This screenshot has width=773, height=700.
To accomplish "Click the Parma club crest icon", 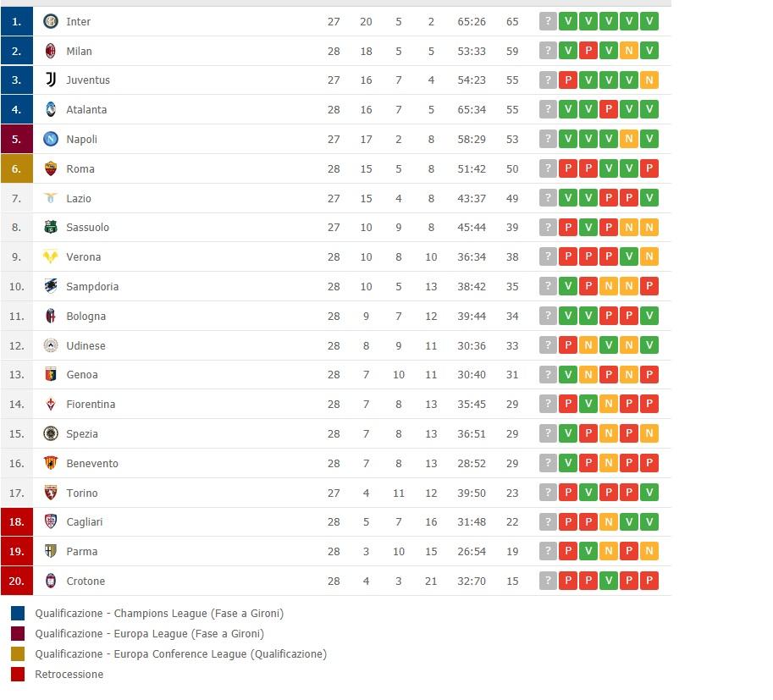I will (50, 551).
